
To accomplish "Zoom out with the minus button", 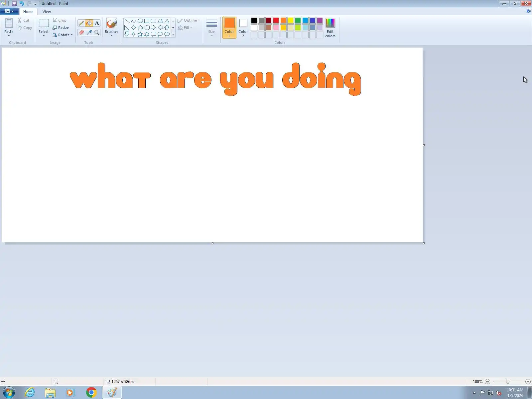I will 487,382.
